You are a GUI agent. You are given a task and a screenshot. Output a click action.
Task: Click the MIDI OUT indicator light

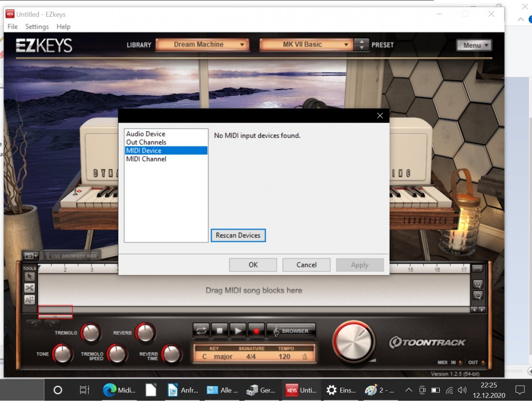(x=483, y=362)
